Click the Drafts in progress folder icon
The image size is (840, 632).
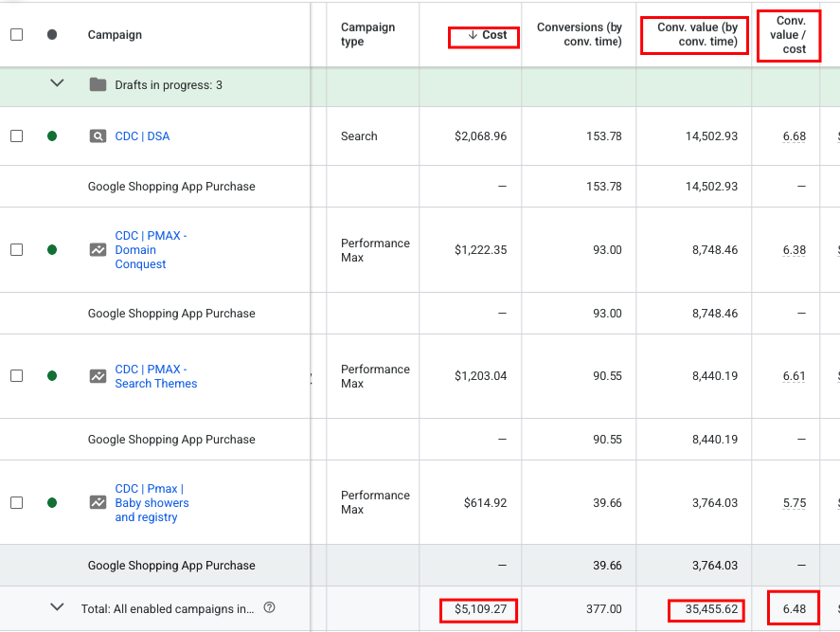click(x=98, y=84)
